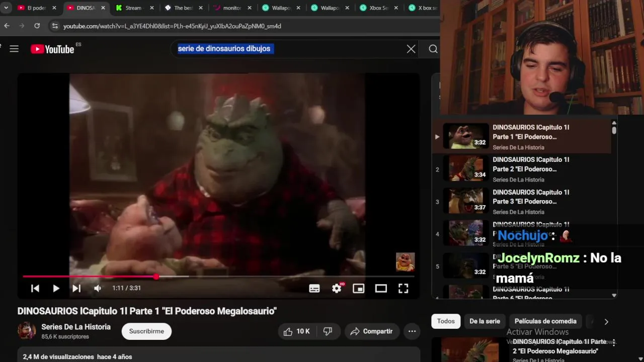Viewport: 644px width, 362px height.
Task: Open more actions three-dot menu
Action: click(x=412, y=331)
